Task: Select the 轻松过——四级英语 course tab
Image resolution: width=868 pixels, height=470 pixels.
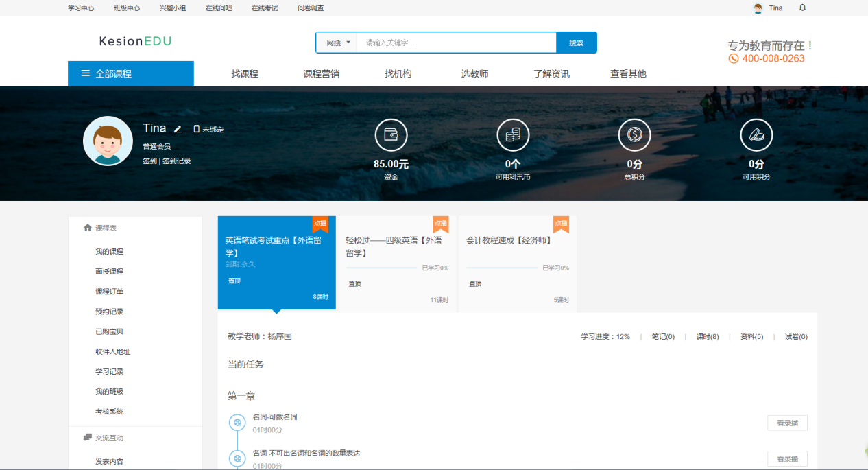Action: tap(396, 246)
